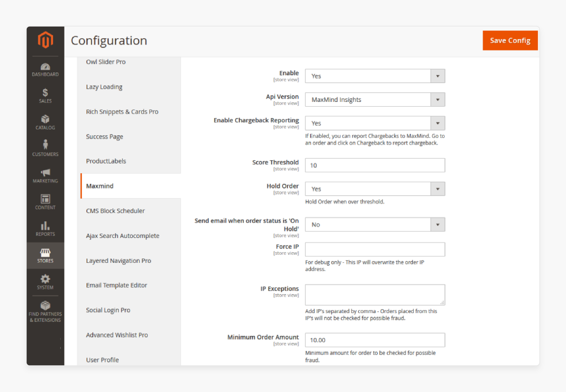Select the Social Login Pro tab
The width and height of the screenshot is (566, 392).
108,310
